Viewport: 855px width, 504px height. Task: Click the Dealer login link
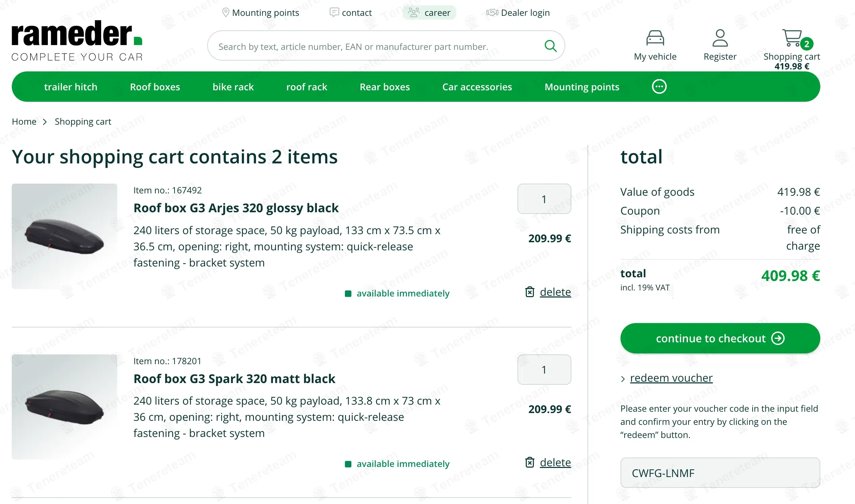tap(525, 12)
